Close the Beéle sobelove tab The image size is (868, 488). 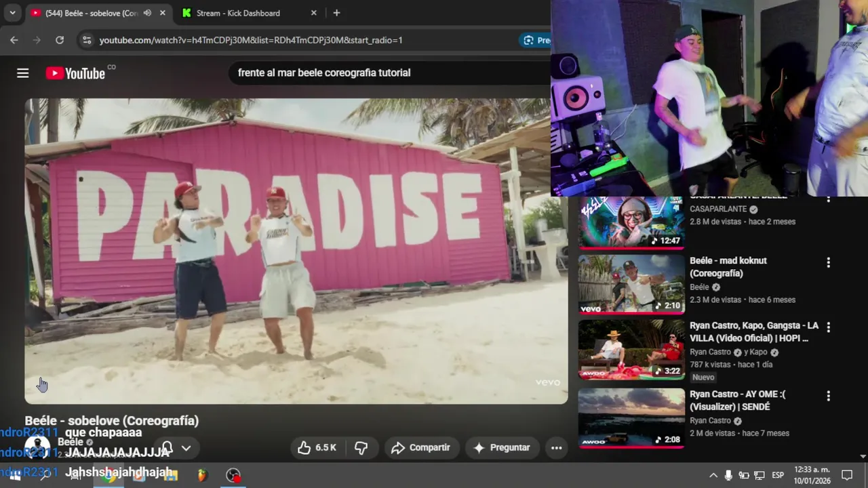coord(163,13)
